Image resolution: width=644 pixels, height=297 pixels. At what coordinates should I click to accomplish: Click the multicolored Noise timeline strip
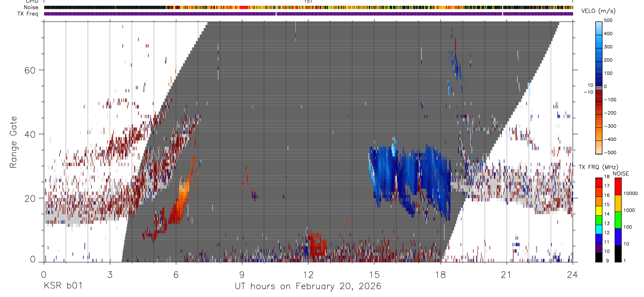click(308, 7)
